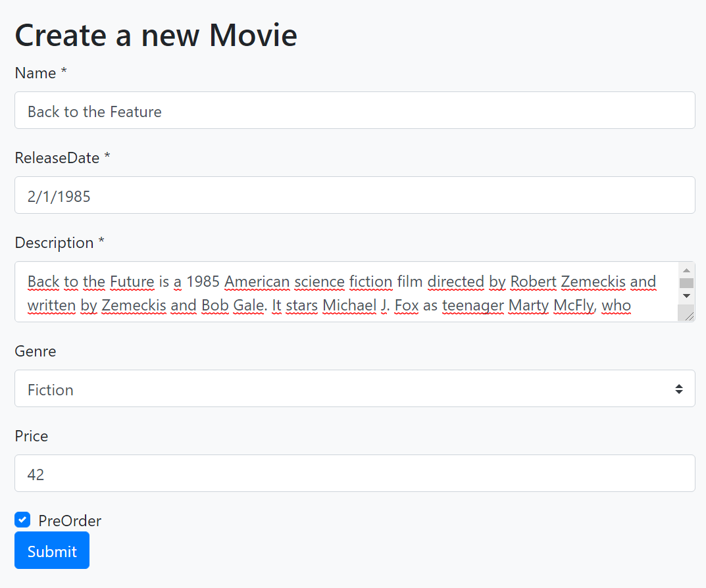This screenshot has width=706, height=588.
Task: Click the Description scrollbar down arrow
Action: pyautogui.click(x=686, y=296)
